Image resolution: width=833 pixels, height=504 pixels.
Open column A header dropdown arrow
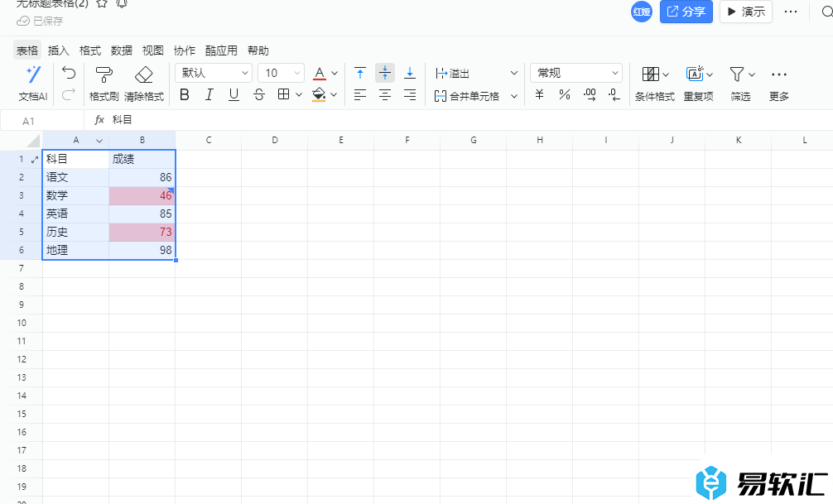click(x=99, y=141)
